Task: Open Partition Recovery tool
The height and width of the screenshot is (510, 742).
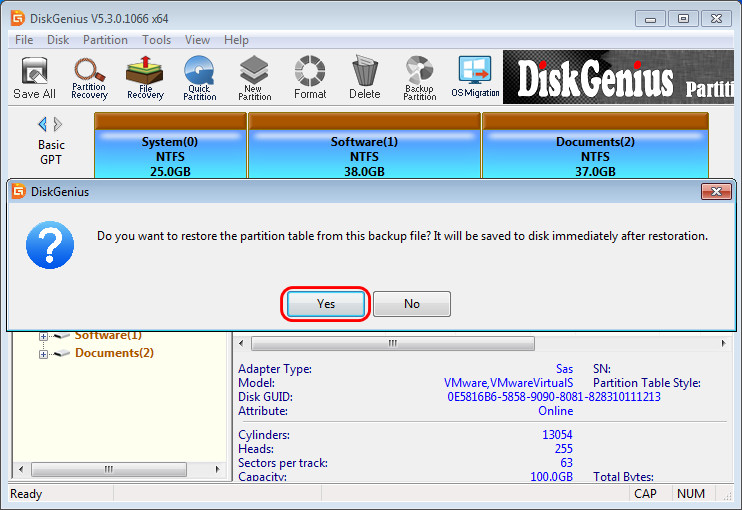Action: pos(89,78)
